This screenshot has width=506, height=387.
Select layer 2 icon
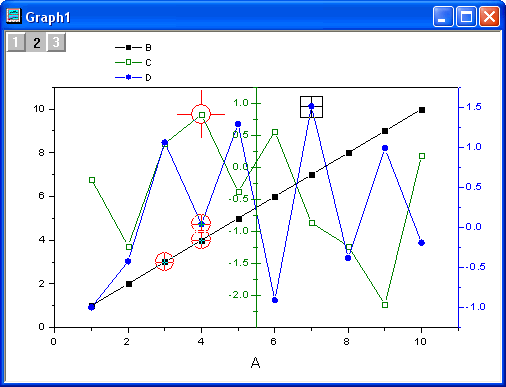(x=36, y=42)
